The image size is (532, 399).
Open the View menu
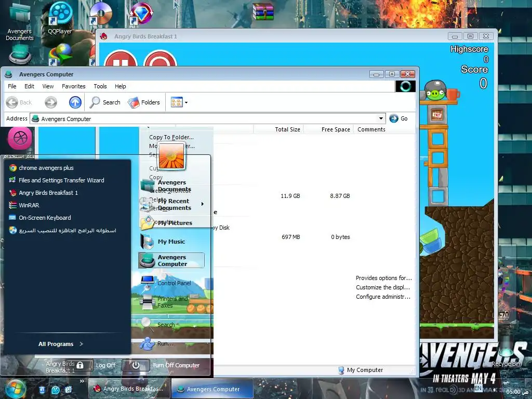48,86
